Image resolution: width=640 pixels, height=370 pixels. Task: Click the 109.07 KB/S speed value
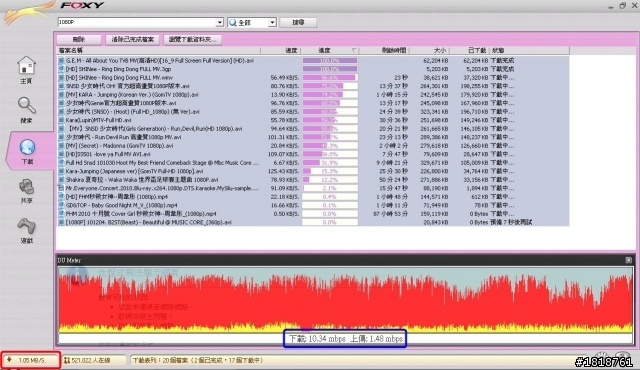click(284, 154)
